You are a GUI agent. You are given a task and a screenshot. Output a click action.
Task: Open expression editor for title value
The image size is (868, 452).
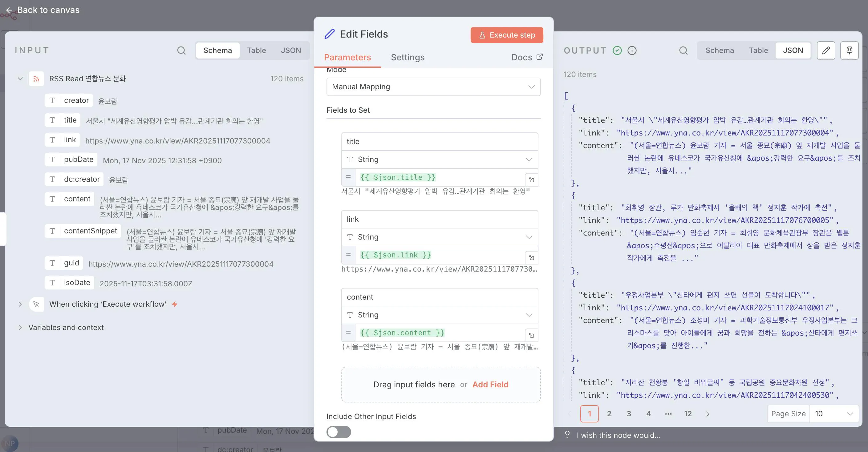(531, 180)
